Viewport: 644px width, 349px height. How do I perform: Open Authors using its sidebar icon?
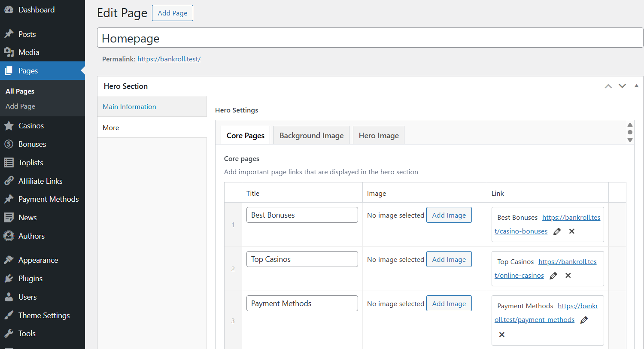[9, 236]
